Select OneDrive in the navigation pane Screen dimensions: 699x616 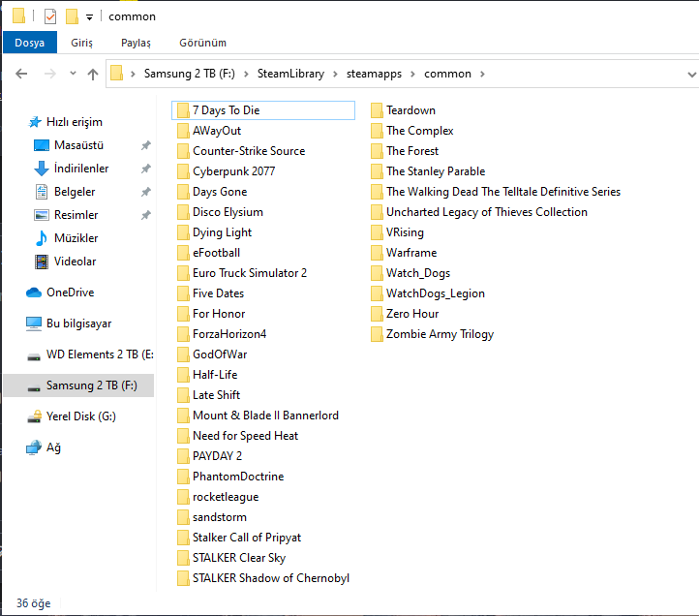(71, 293)
